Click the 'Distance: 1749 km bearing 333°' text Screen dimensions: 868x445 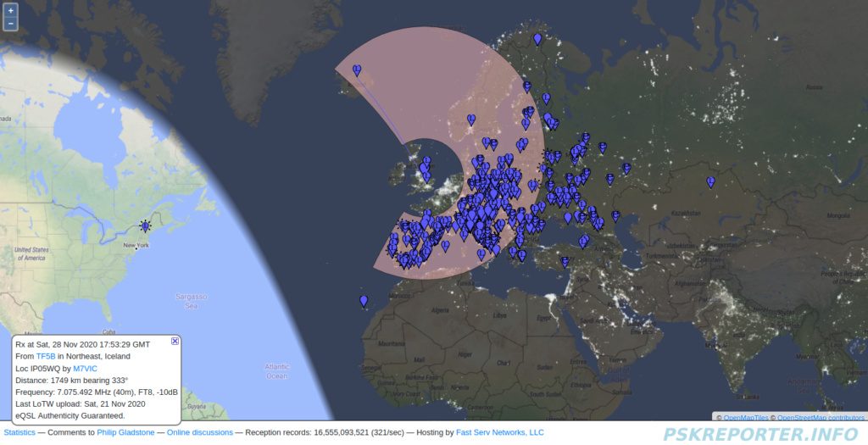(x=72, y=381)
